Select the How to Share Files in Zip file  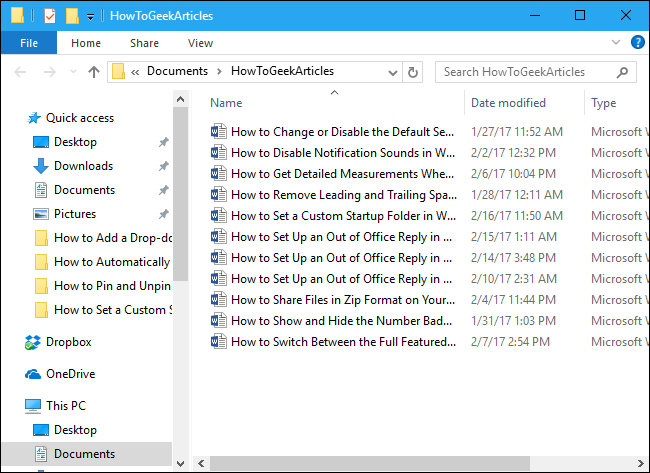click(x=342, y=300)
